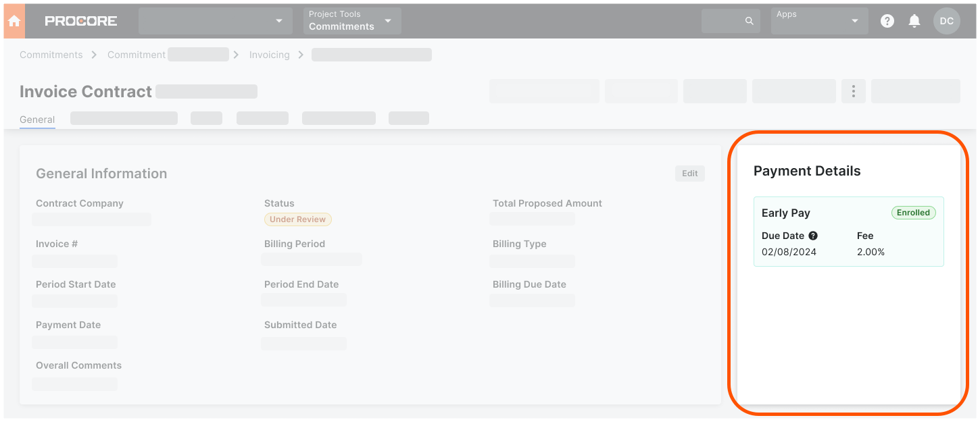Click the help question mark icon
The image size is (980, 422).
point(887,20)
